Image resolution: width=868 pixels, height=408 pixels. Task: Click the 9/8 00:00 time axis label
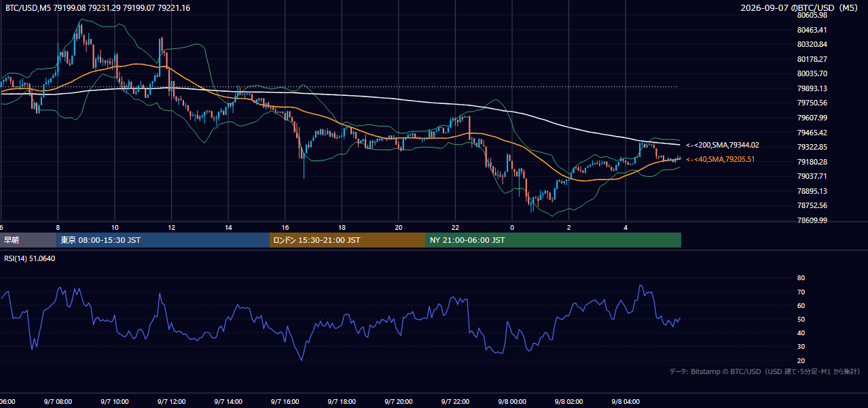(x=512, y=402)
